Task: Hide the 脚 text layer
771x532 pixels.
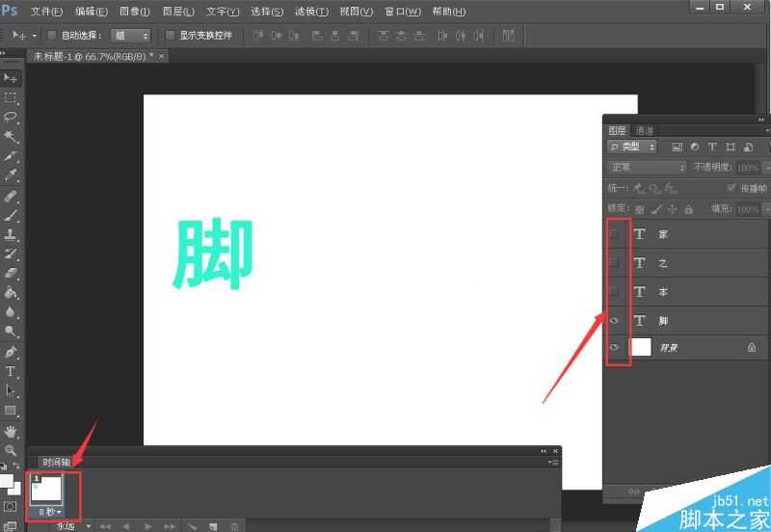Action: (x=614, y=321)
